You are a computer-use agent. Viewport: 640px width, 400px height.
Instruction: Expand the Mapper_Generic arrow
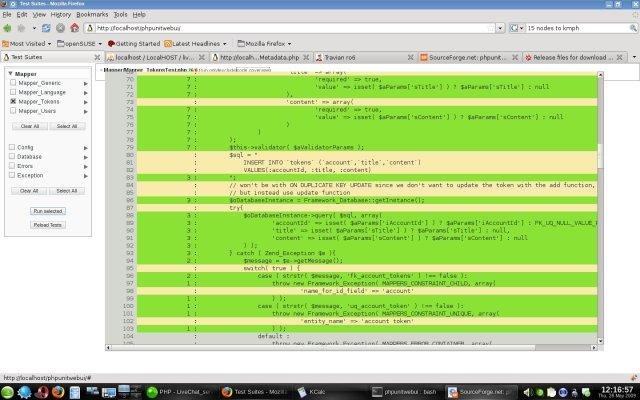(86, 83)
